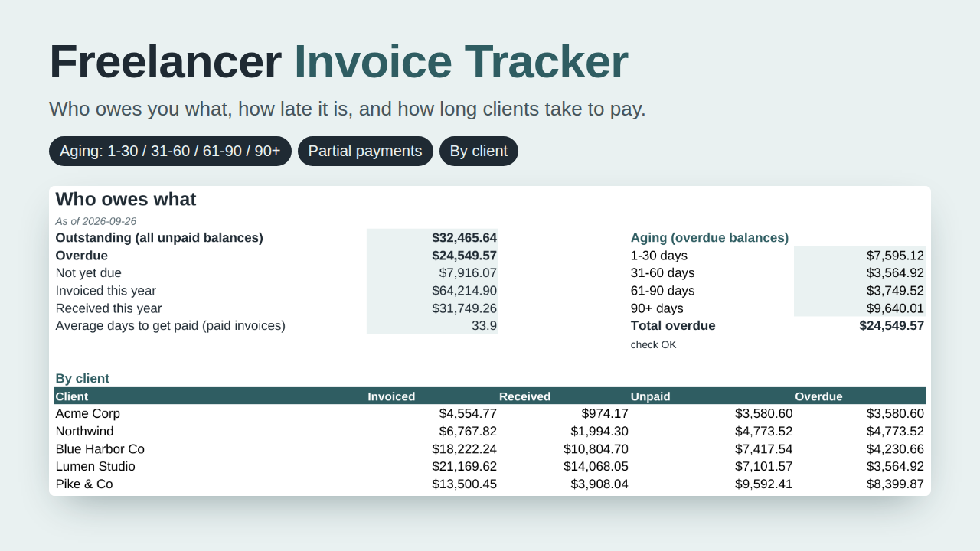The height and width of the screenshot is (551, 980).
Task: Click the Partial payments pill
Action: (365, 151)
